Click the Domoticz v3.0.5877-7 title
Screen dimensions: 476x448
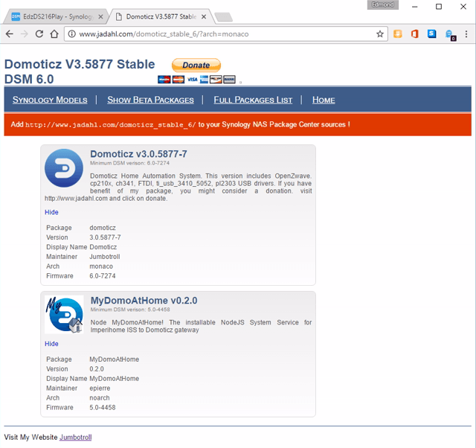[138, 154]
